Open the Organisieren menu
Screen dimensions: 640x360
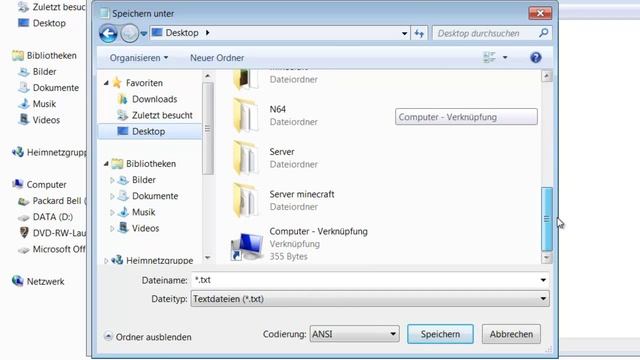[139, 58]
